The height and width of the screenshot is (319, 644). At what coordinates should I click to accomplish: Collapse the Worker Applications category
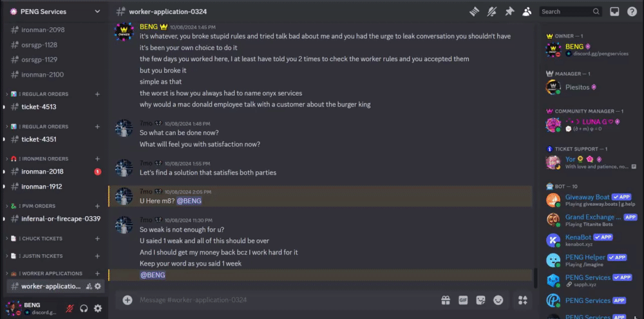[52, 273]
